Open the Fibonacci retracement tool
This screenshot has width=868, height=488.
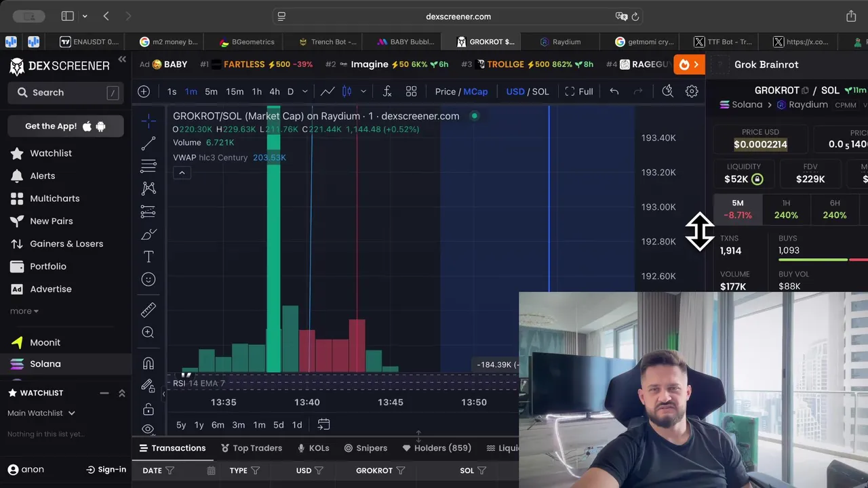[149, 166]
